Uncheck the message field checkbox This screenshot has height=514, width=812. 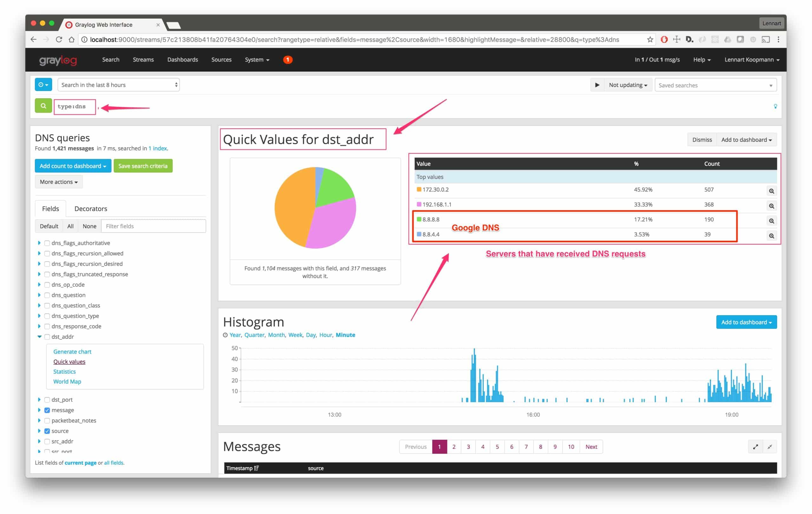click(47, 410)
